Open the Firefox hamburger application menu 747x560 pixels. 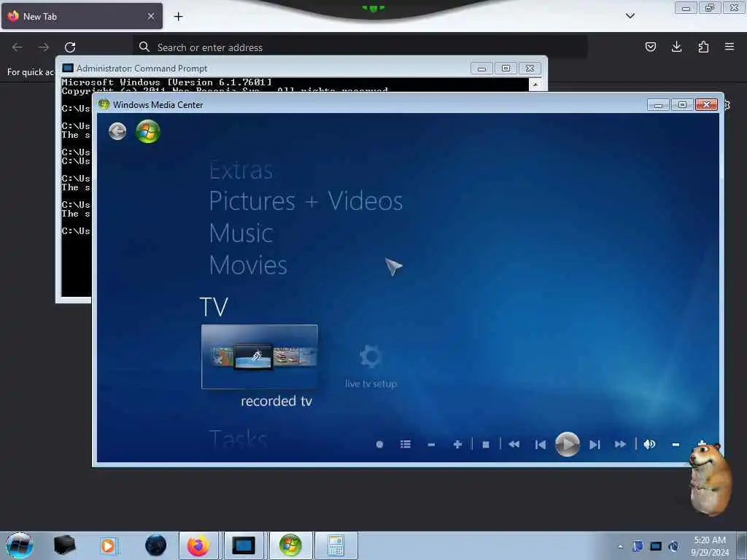coord(729,47)
